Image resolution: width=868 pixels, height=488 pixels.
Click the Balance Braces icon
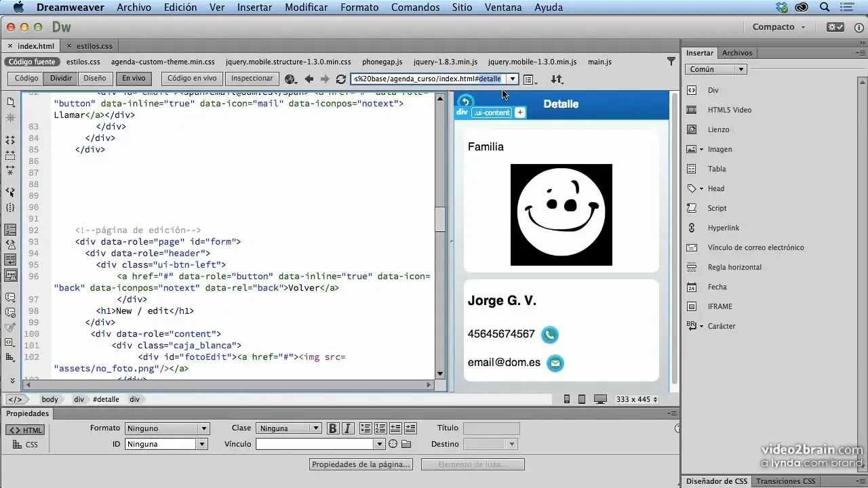tap(10, 207)
